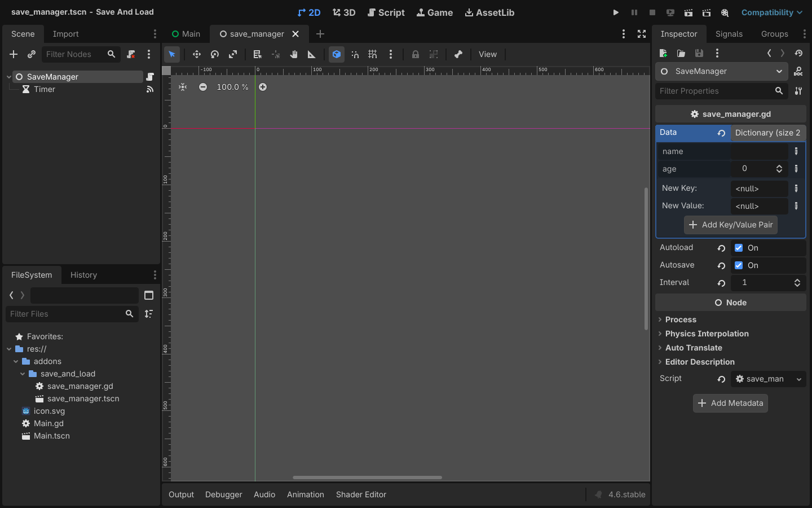Switch to the Script workspace
This screenshot has height=508, width=812.
pos(386,12)
